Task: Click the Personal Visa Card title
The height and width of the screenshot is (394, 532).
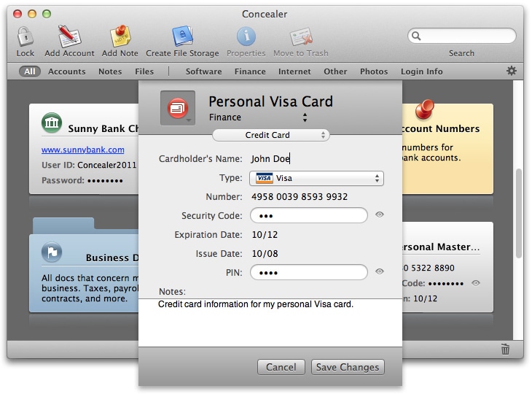Action: coord(271,101)
